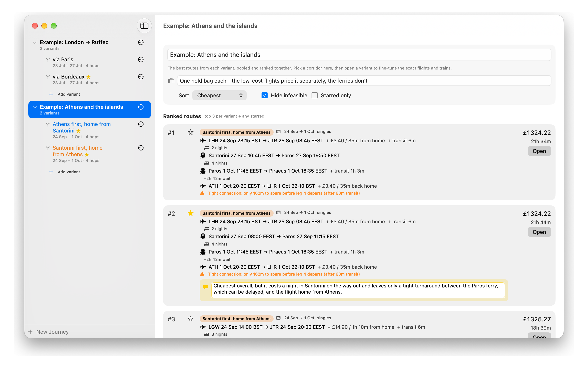Screen dimensions: 588x368
Task: Toggle the sidebar panel button
Action: 144,26
